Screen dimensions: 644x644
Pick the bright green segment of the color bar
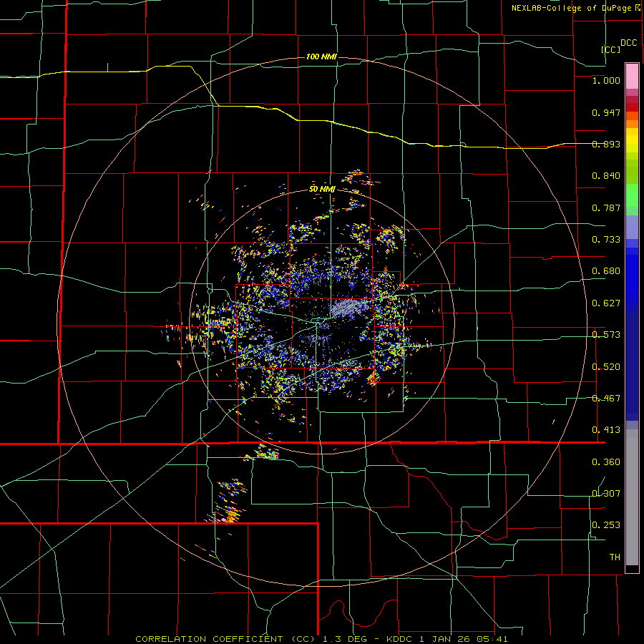(632, 195)
